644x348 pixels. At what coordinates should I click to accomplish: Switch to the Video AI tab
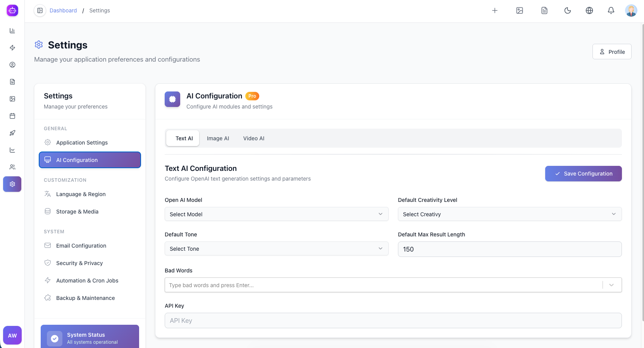click(253, 138)
